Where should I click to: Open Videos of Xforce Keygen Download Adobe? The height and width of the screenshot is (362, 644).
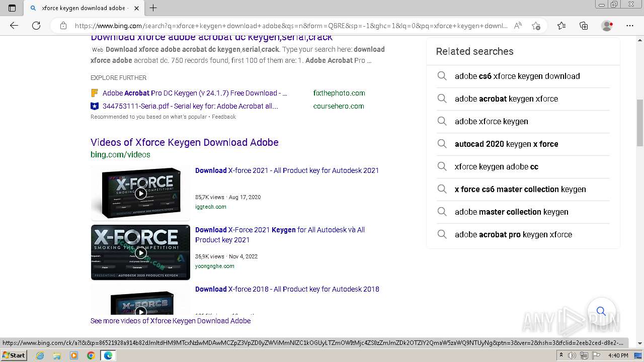click(x=185, y=142)
